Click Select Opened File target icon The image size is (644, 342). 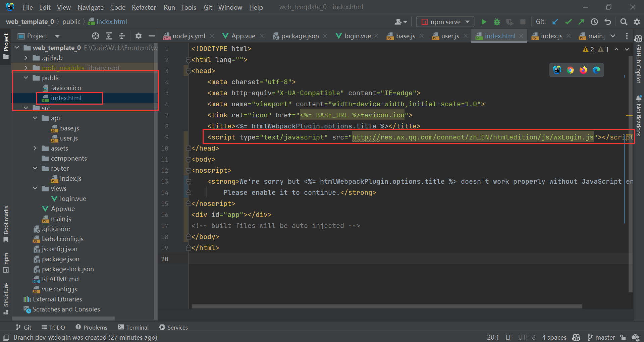(96, 36)
